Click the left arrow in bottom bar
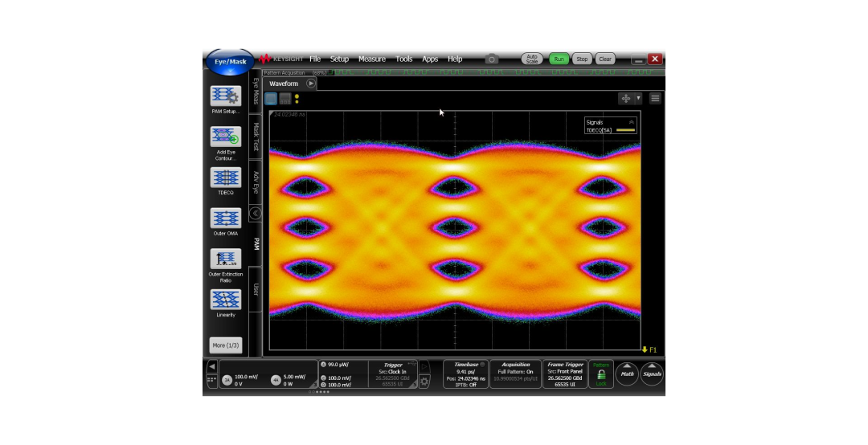The height and width of the screenshot is (445, 868). [x=211, y=366]
